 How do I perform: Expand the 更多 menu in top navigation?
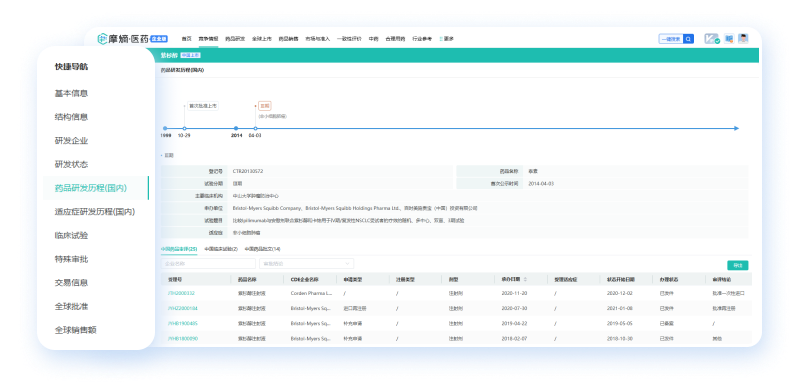(x=447, y=39)
